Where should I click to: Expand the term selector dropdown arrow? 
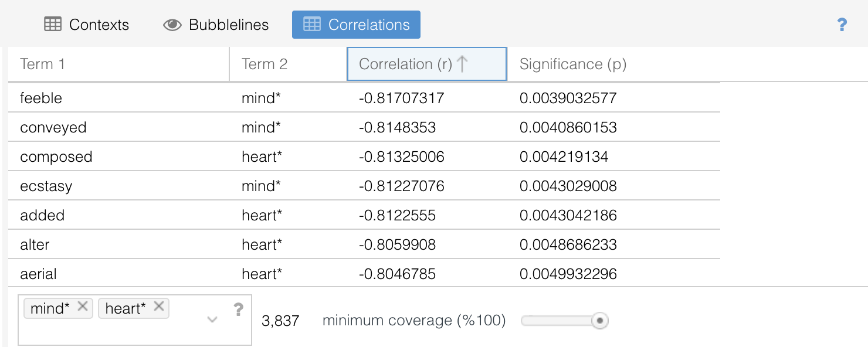(x=212, y=319)
